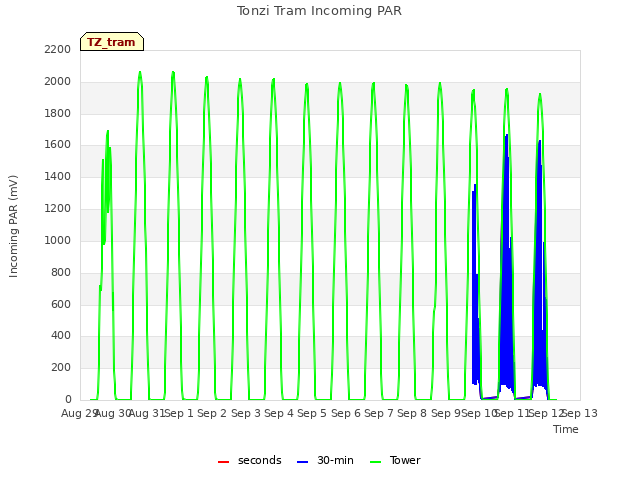This screenshot has height=480, width=640.
Task: Toggle the 30-min legend entry
Action: 325,460
